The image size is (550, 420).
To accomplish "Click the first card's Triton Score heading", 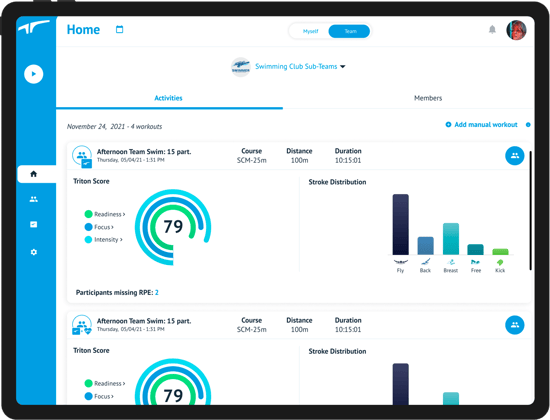I will [91, 181].
